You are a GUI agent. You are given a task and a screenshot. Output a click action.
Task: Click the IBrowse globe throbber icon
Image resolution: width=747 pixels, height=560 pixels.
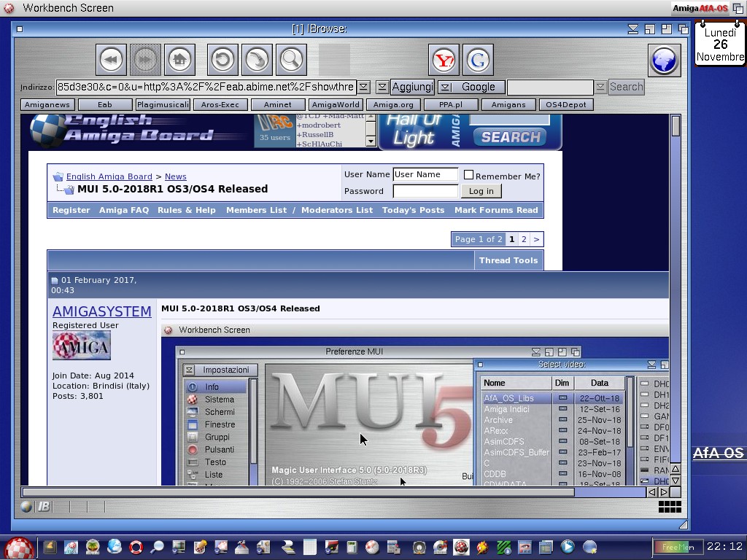[664, 60]
